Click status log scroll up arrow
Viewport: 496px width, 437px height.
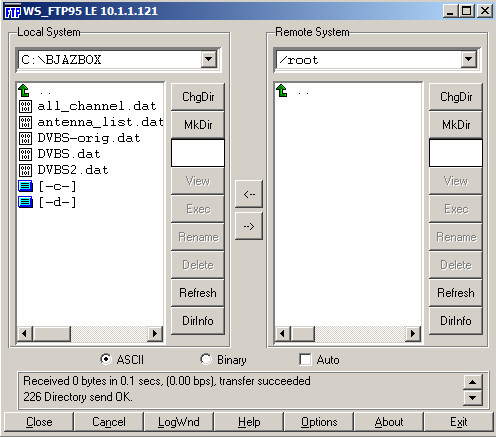473,382
